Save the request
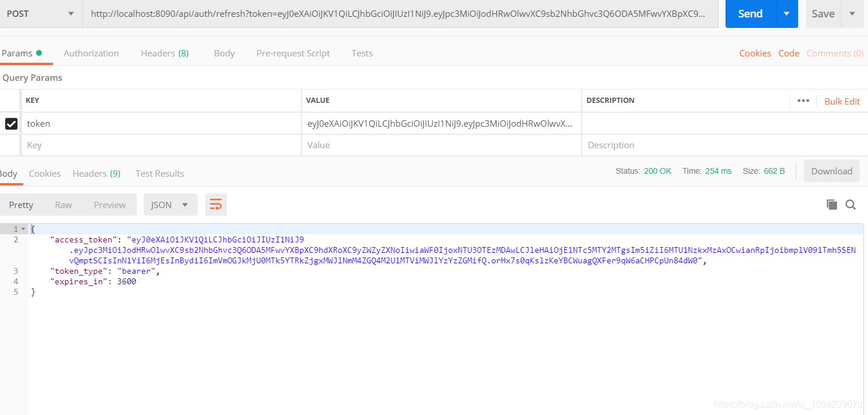 pos(823,13)
